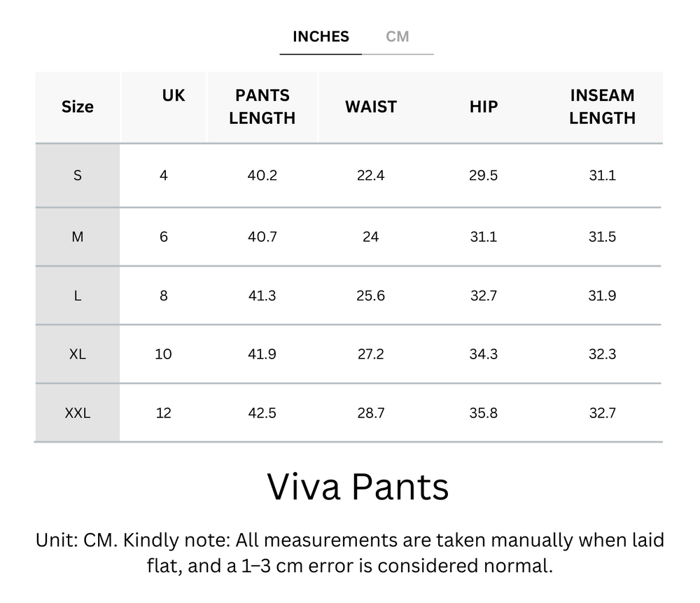Screen dimensions: 700x603
Task: Click the waist value 22.4 for size S
Action: point(370,176)
